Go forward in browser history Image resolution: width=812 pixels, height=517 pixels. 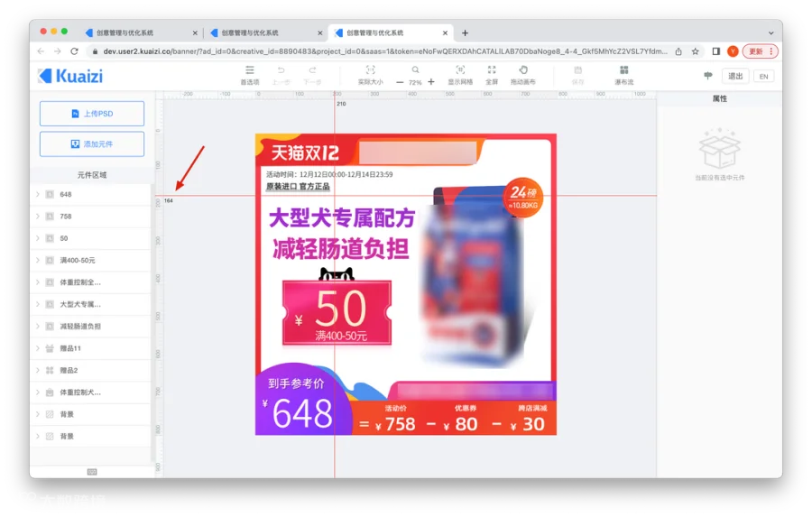(58, 51)
